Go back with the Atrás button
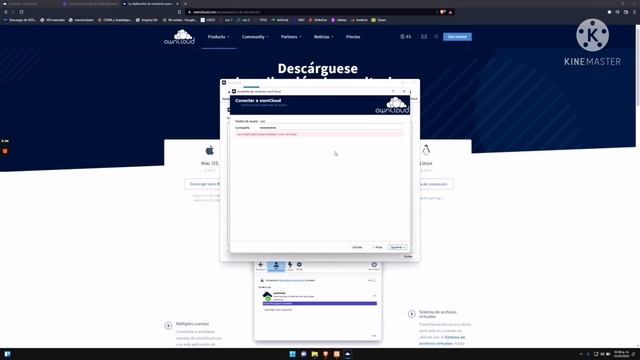 click(378, 247)
